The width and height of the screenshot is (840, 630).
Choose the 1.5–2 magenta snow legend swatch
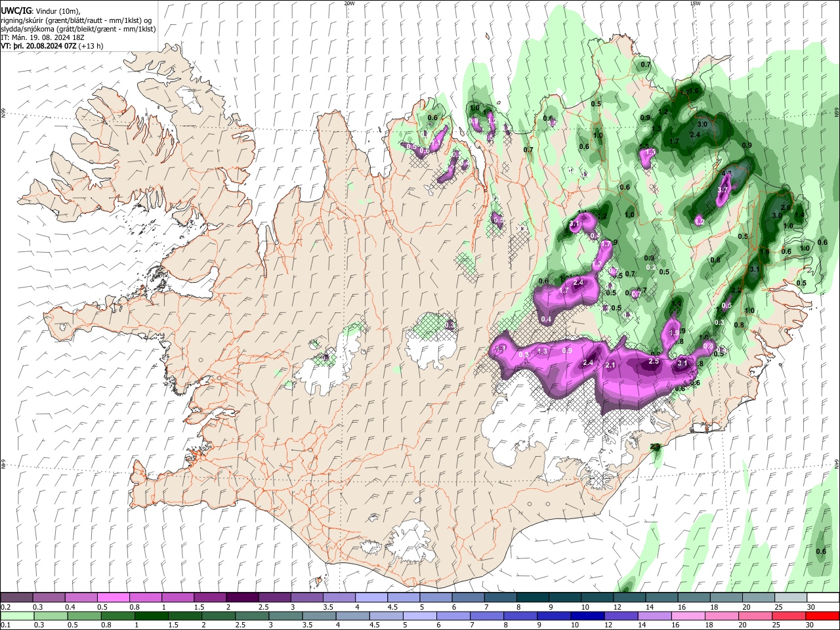[210, 598]
